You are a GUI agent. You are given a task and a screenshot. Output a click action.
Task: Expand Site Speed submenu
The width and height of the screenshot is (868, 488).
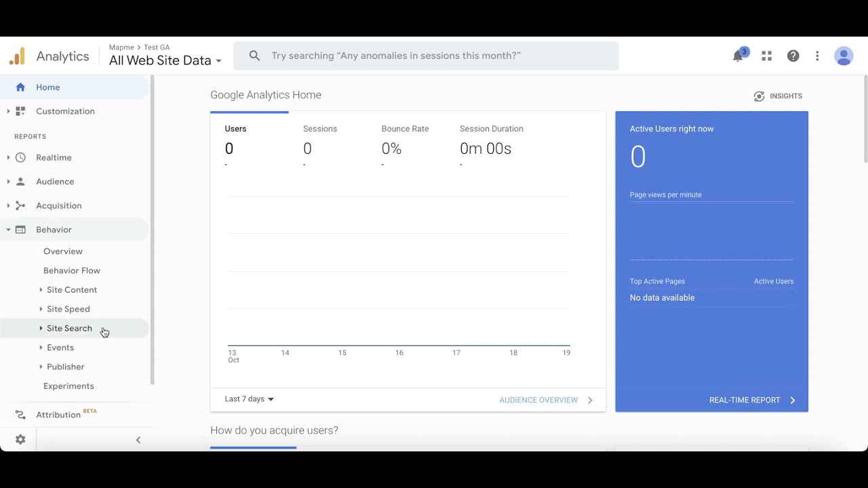(41, 309)
